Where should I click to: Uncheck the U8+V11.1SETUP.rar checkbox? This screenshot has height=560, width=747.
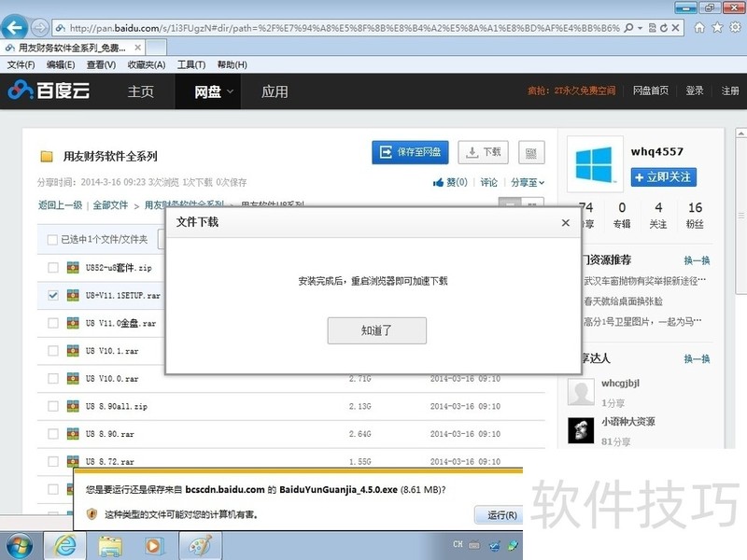click(53, 295)
